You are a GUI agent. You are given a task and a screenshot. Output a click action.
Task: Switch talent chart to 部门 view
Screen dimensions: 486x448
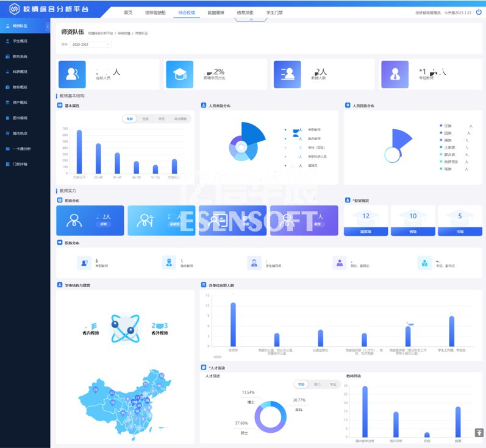pyautogui.click(x=317, y=385)
